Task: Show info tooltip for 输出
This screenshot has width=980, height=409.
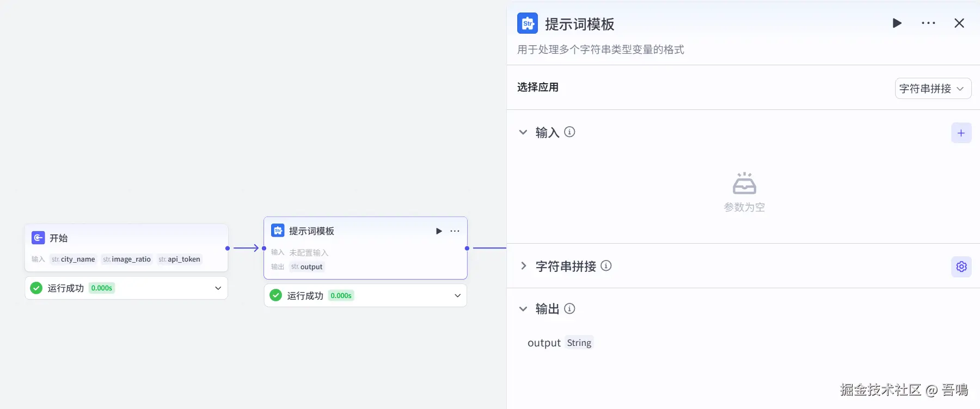Action: pyautogui.click(x=569, y=309)
